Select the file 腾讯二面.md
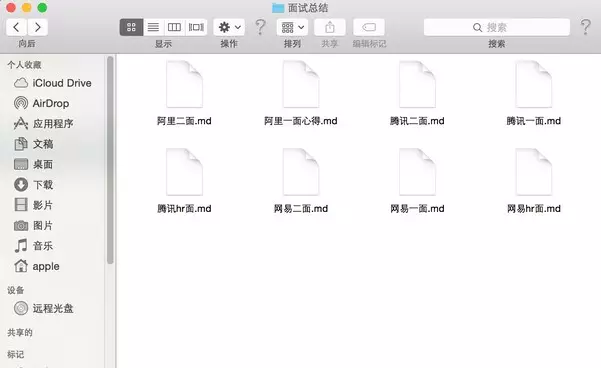This screenshot has width=601, height=368. (417, 93)
